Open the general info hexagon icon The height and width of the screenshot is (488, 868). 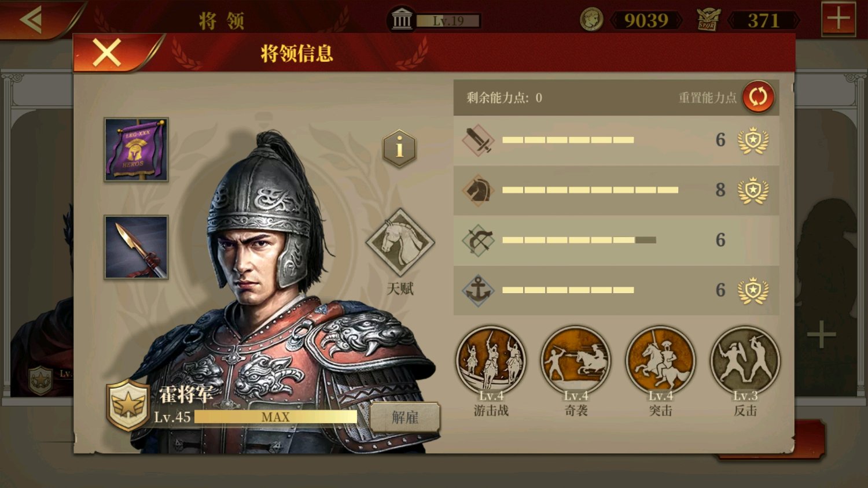click(x=399, y=149)
